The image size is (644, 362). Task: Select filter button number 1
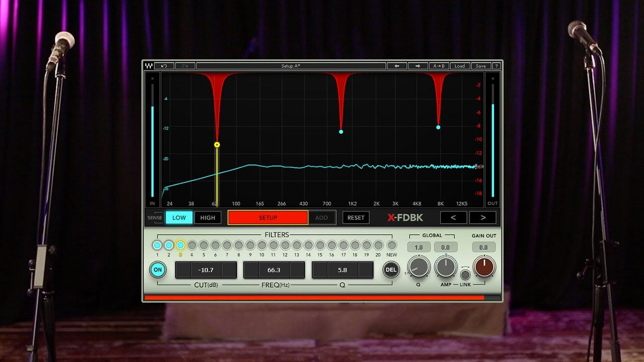click(156, 246)
